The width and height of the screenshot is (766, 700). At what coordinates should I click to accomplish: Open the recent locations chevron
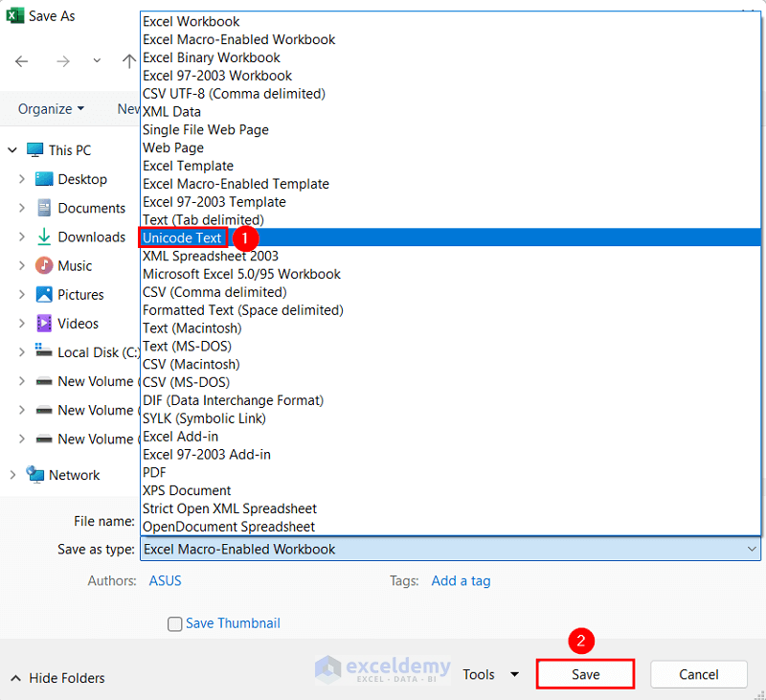(97, 61)
